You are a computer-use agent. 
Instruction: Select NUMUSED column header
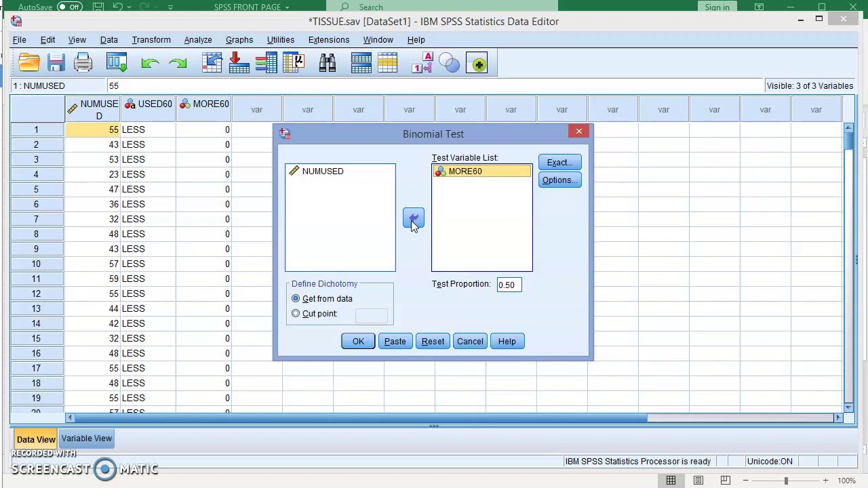point(93,110)
